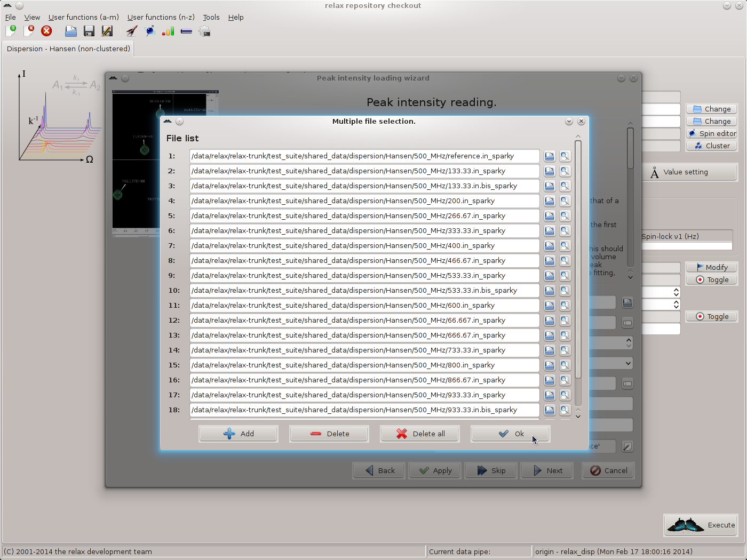
Task: Click the floppy disk save icon
Action: point(89,31)
